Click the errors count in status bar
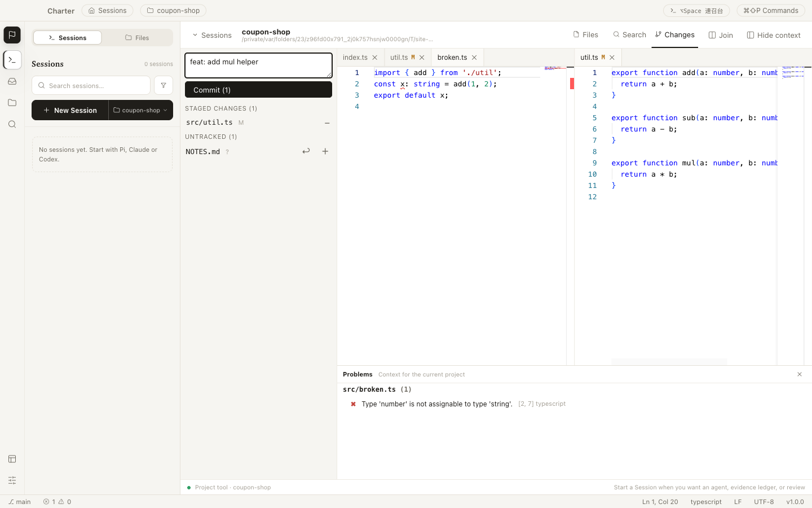Screen dimensions: 812x508 click(x=50, y=502)
